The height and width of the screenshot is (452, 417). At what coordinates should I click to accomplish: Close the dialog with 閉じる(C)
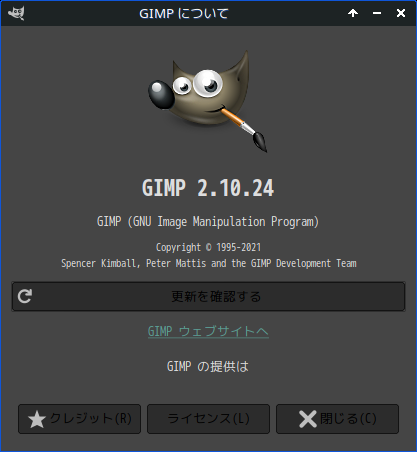pyautogui.click(x=337, y=419)
